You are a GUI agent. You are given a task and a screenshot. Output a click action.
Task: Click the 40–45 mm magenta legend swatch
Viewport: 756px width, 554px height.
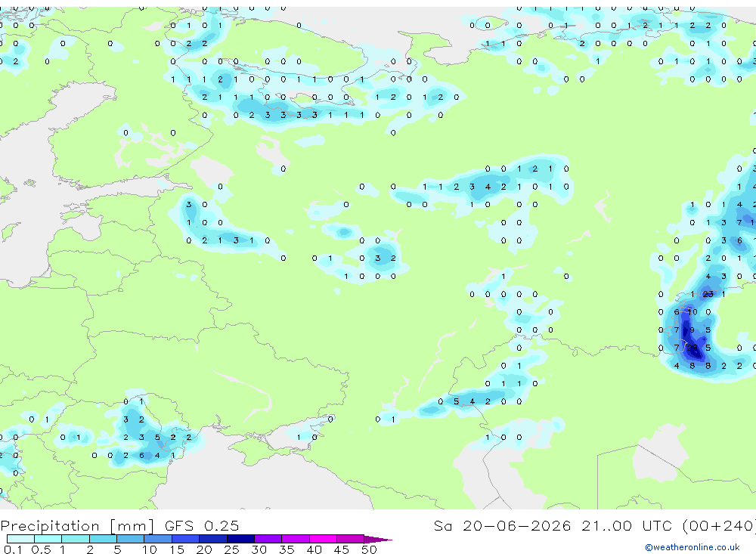pyautogui.click(x=323, y=539)
